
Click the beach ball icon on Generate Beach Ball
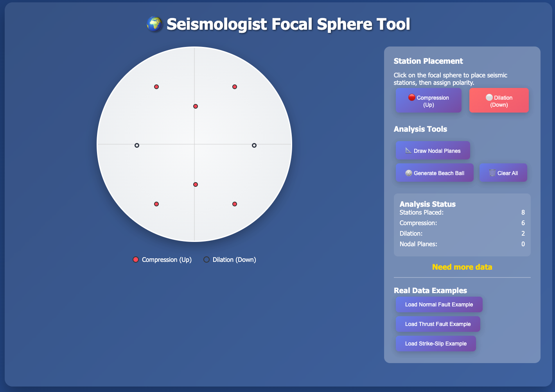point(409,173)
